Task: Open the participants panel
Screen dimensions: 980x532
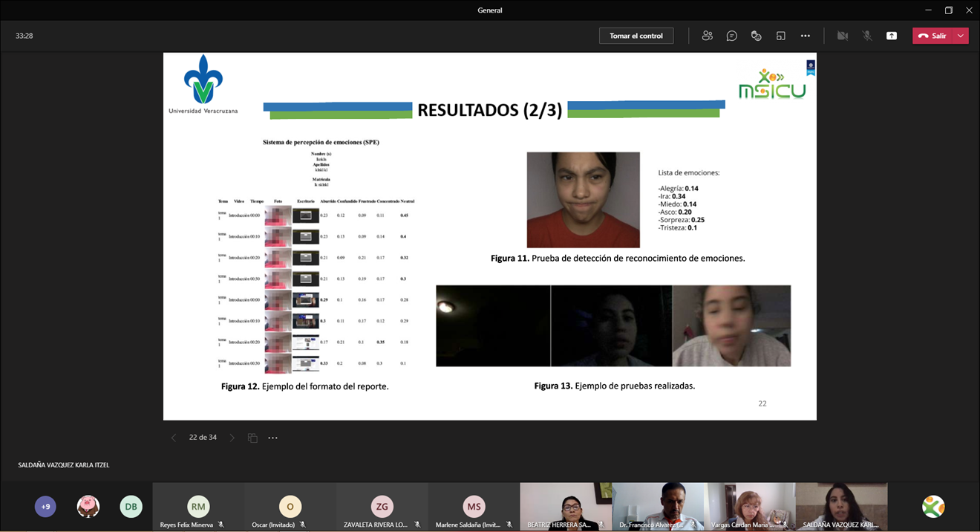Action: point(707,36)
